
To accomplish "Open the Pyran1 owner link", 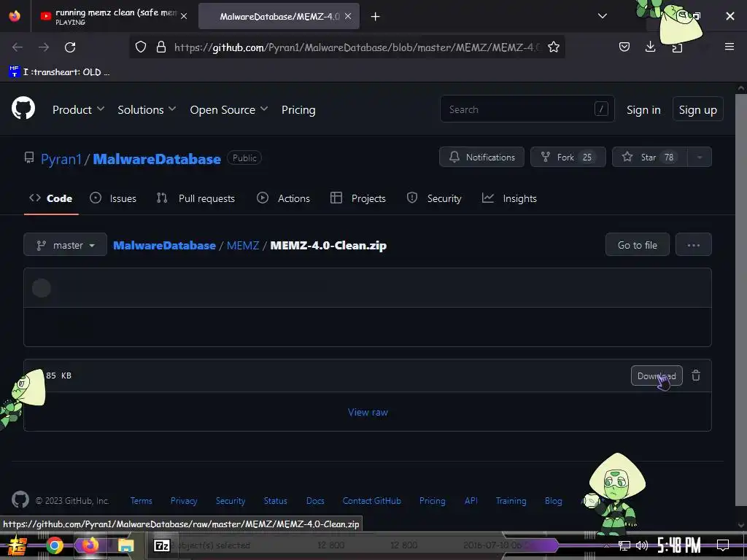I will tap(61, 158).
